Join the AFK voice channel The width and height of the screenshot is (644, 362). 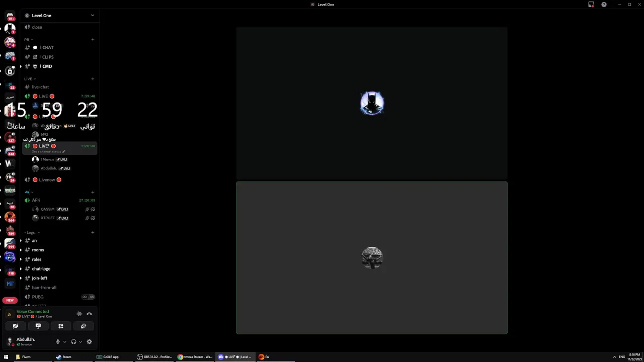[59, 200]
